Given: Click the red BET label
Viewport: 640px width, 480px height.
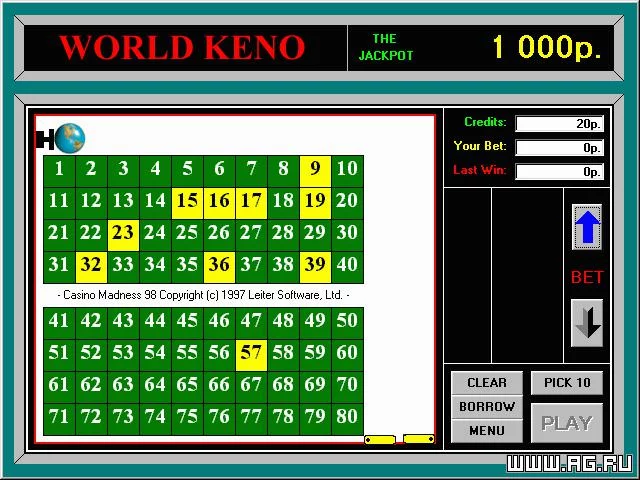Looking at the screenshot, I should coord(587,278).
